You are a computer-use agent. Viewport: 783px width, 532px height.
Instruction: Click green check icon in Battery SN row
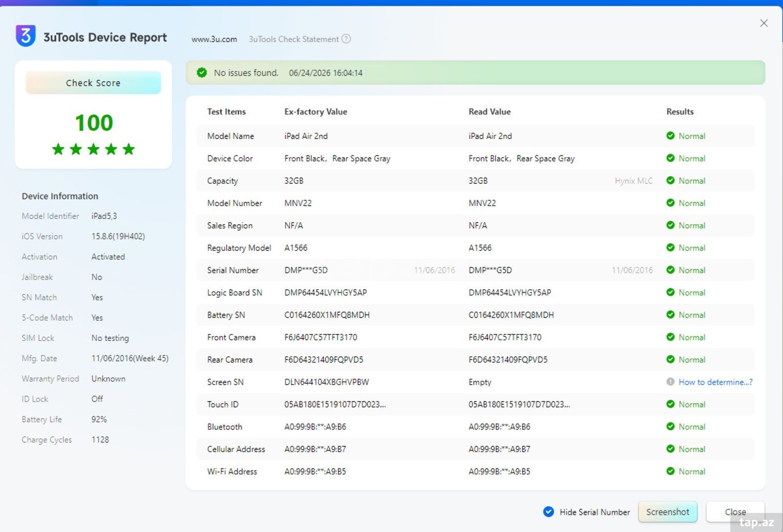[x=670, y=315]
